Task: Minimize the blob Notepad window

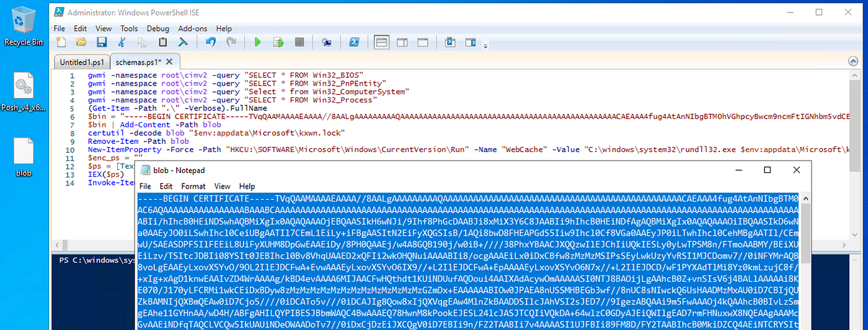Action: (x=738, y=170)
